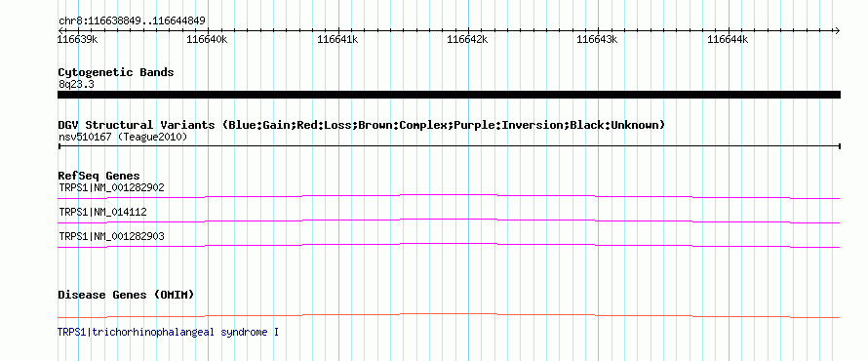
Task: Click the magenta NM_001282902 gene line
Action: 449,196
